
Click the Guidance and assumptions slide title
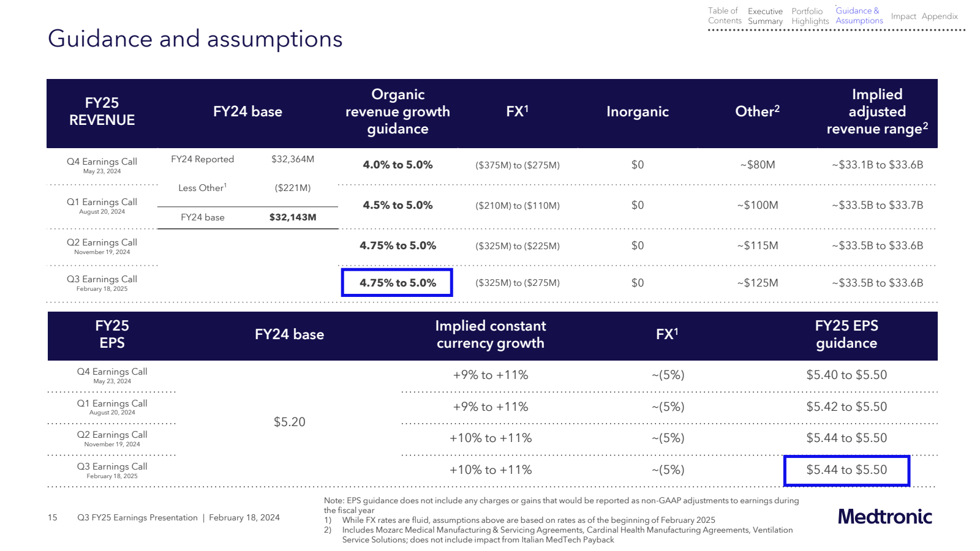tap(195, 39)
